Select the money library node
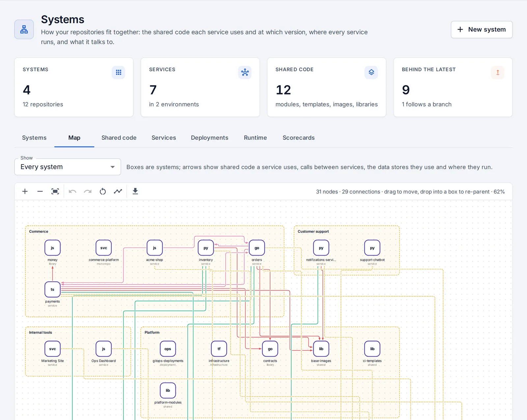The height and width of the screenshot is (420, 527). 52,248
